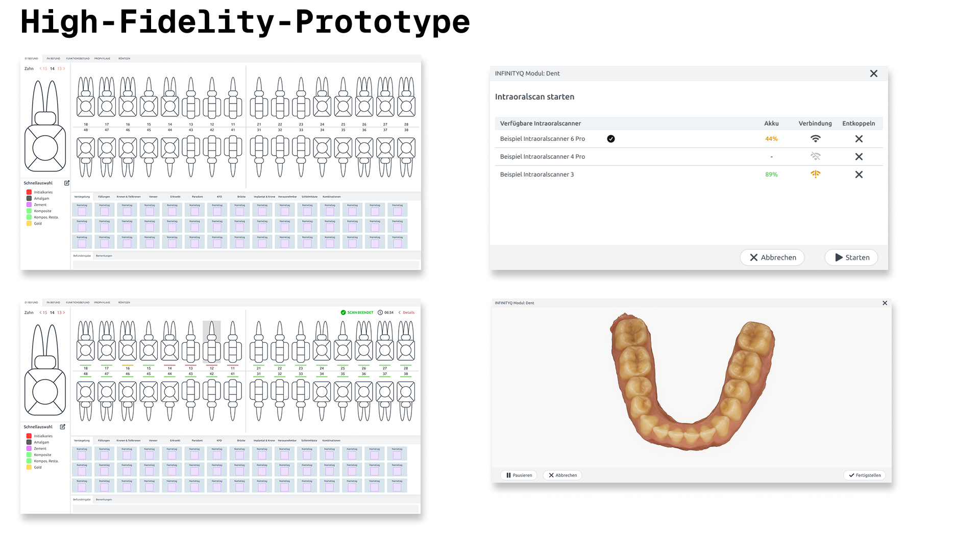The height and width of the screenshot is (551, 980).
Task: Select lower tooth 41 in the pre-scan chart
Action: tap(233, 157)
